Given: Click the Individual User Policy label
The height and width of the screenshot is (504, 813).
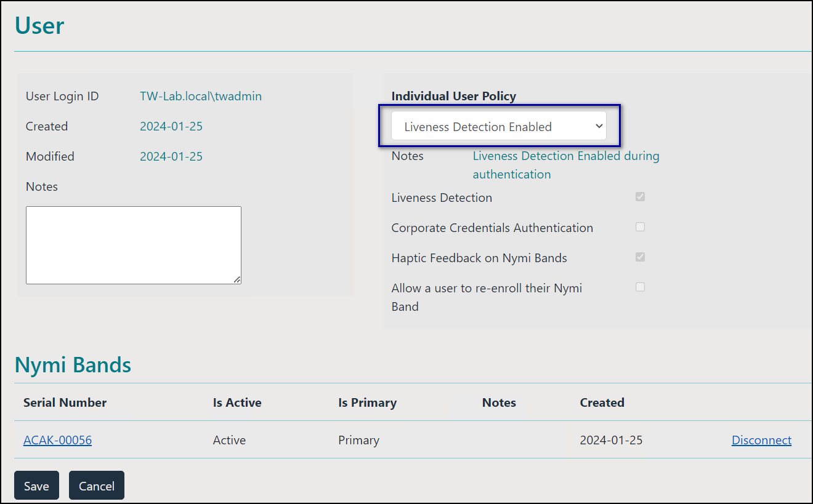Looking at the screenshot, I should pyautogui.click(x=454, y=96).
